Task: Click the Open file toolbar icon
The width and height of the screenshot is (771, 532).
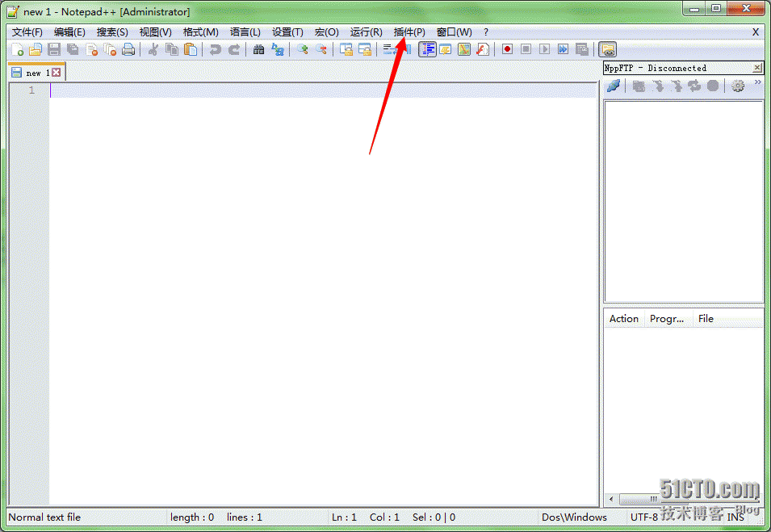Action: tap(36, 50)
